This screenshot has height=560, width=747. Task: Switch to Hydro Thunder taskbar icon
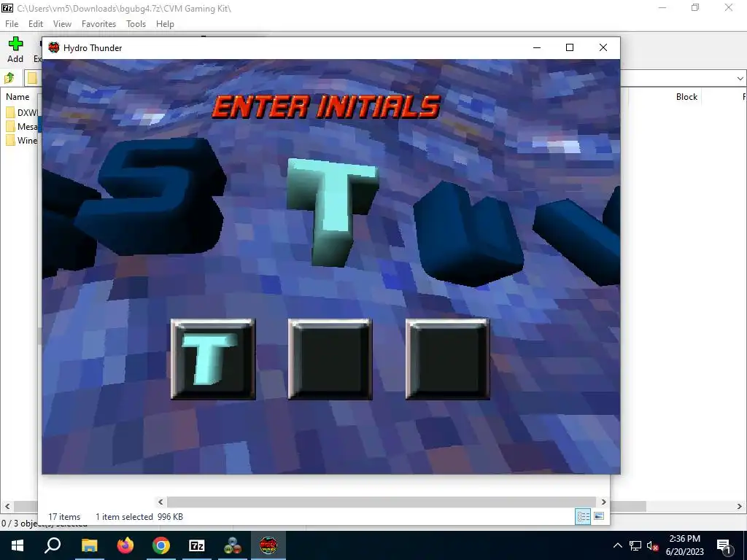click(268, 545)
